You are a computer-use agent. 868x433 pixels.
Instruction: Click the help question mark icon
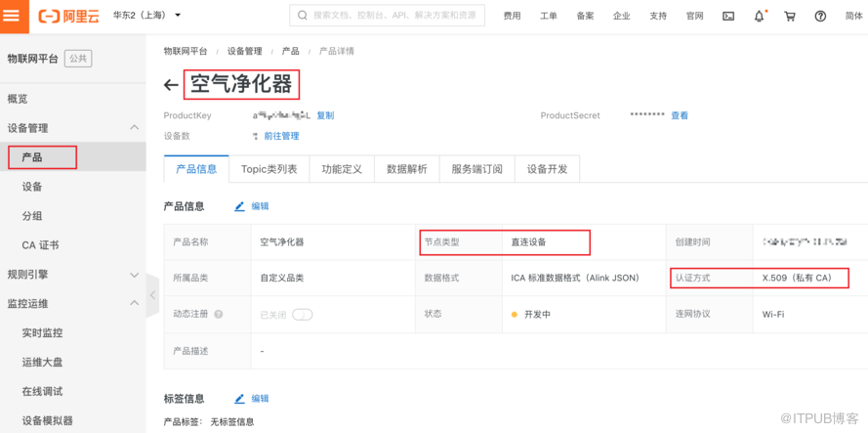[x=820, y=17]
